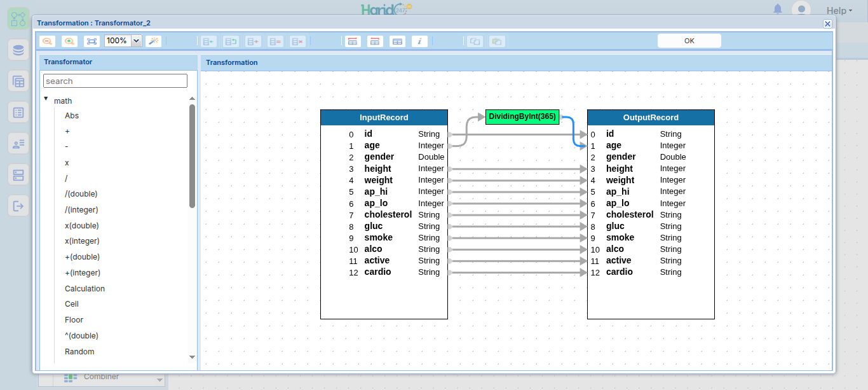Select the Random function
The width and height of the screenshot is (868, 390).
(x=79, y=352)
